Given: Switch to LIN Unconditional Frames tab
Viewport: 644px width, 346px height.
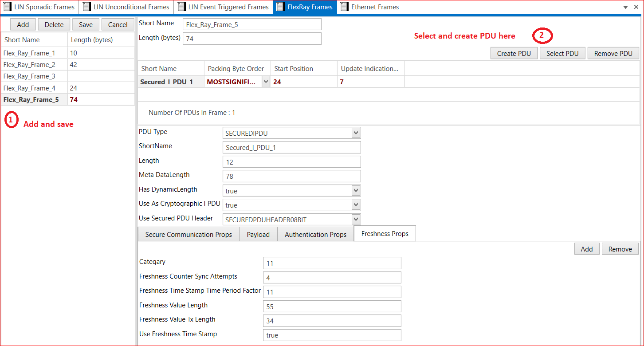Looking at the screenshot, I should (x=126, y=7).
